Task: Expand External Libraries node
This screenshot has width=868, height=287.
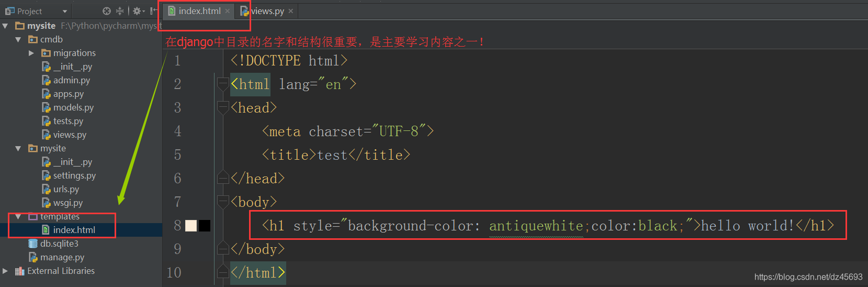Action: coord(5,271)
